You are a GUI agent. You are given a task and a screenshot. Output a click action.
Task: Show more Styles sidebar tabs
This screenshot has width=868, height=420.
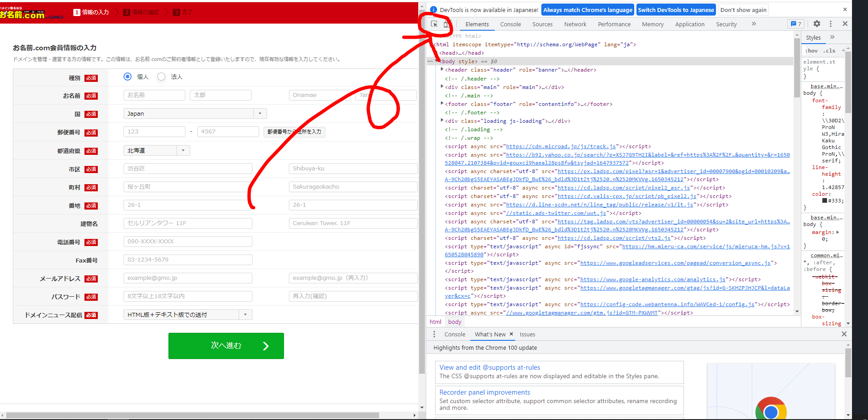(x=832, y=37)
